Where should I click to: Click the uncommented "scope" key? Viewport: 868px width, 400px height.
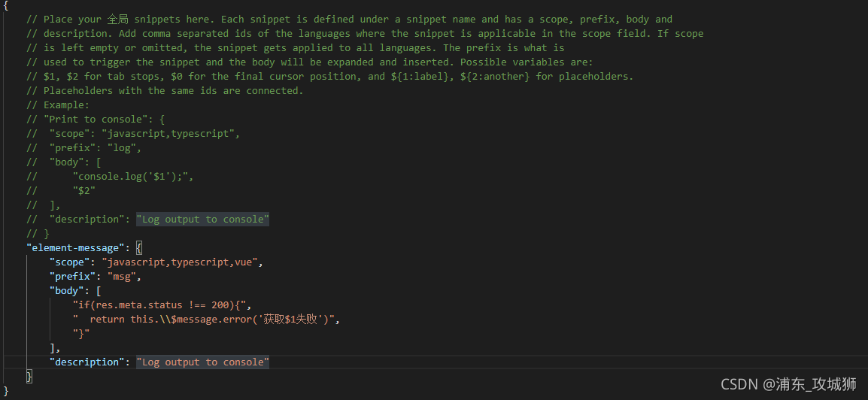70,262
